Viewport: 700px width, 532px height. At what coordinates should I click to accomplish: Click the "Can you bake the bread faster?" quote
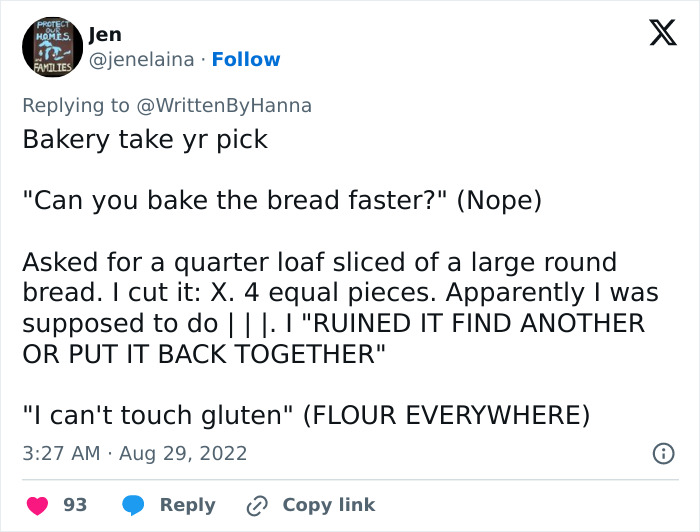click(x=235, y=200)
